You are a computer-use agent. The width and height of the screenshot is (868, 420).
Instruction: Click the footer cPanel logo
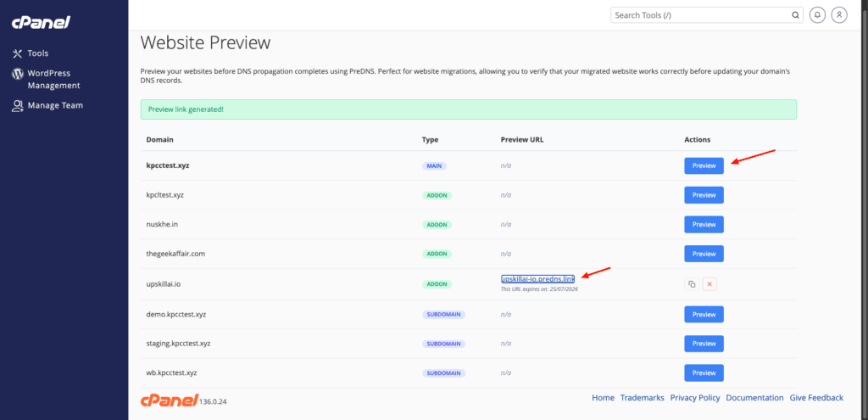tap(169, 400)
